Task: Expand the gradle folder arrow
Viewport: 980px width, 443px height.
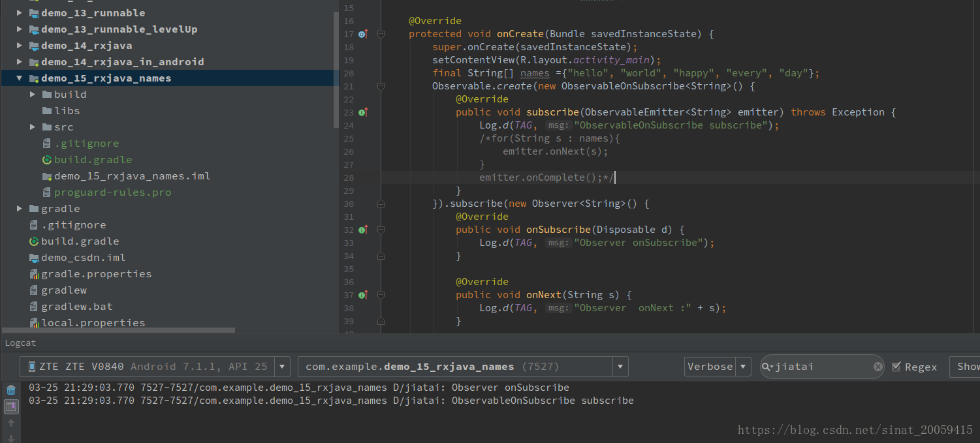Action: (20, 209)
